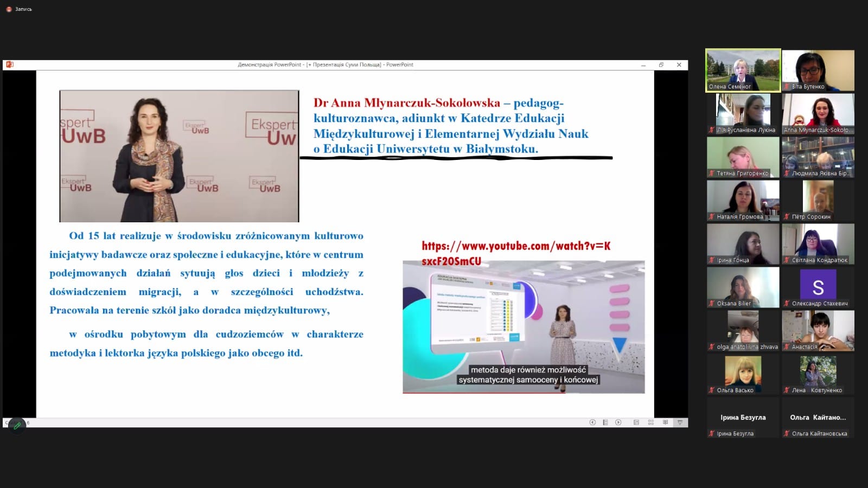Restore down the PowerPoint presentation window
The width and height of the screenshot is (868, 488).
661,65
